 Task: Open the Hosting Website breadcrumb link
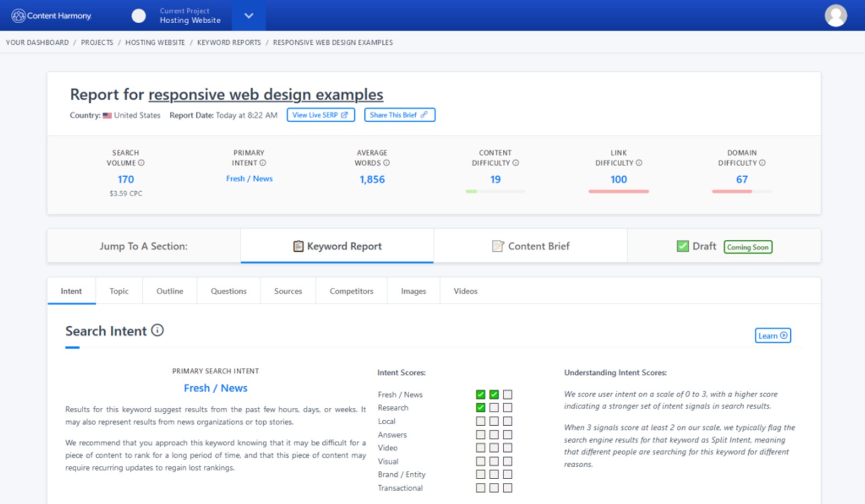[x=155, y=43]
